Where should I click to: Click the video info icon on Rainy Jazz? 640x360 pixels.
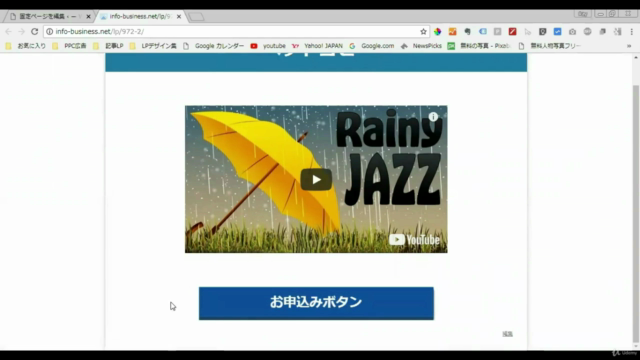[433, 117]
